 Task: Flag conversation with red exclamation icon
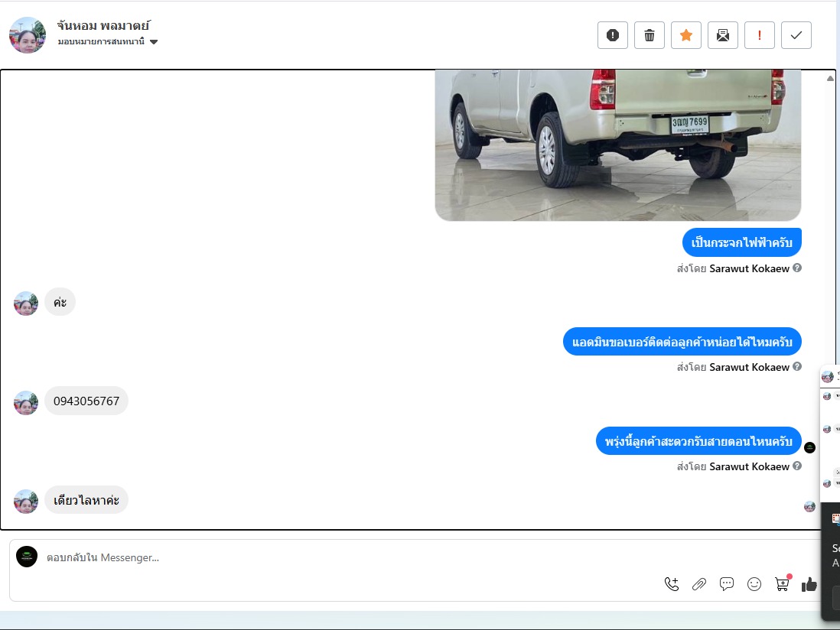pyautogui.click(x=760, y=35)
